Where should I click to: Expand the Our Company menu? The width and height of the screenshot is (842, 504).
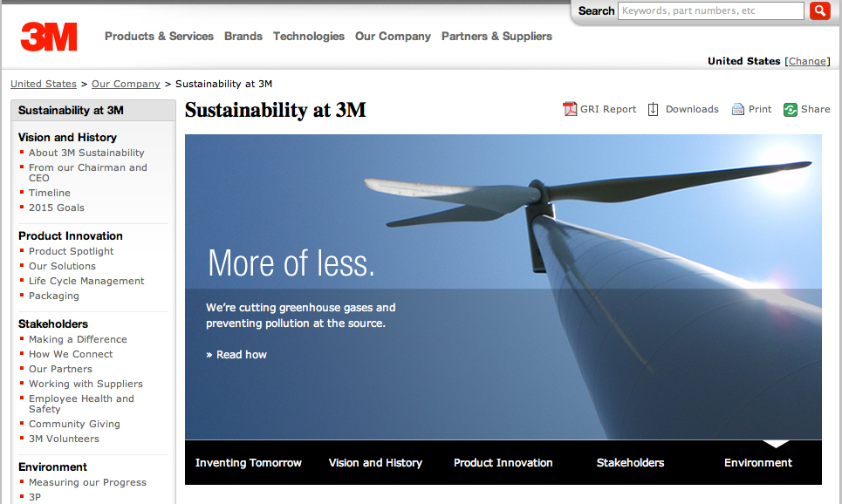tap(393, 37)
